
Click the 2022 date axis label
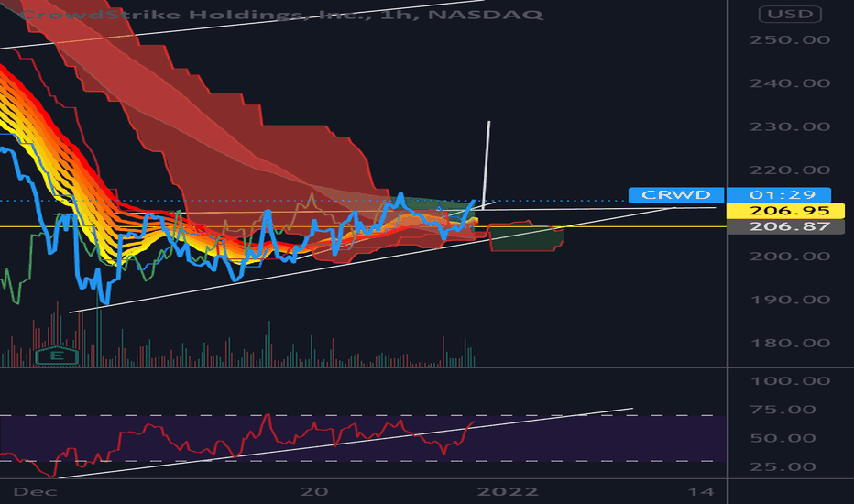point(508,492)
